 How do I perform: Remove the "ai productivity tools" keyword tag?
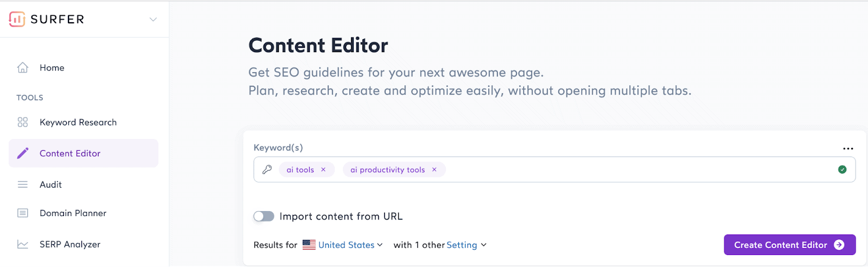[x=434, y=170]
